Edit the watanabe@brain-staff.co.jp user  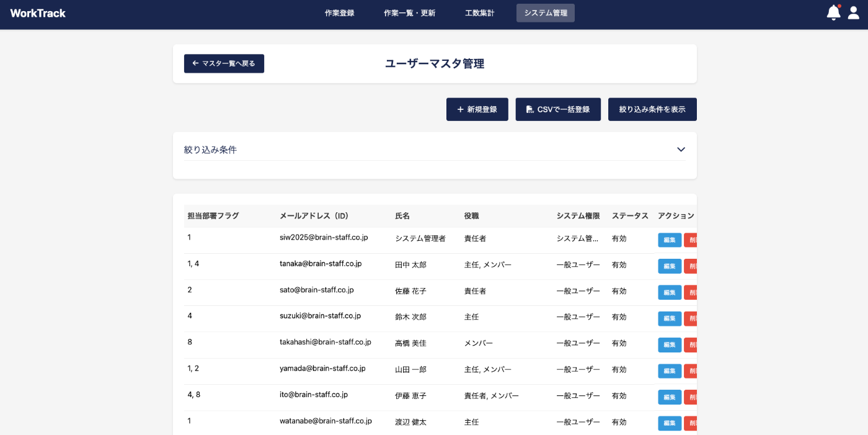click(x=670, y=423)
